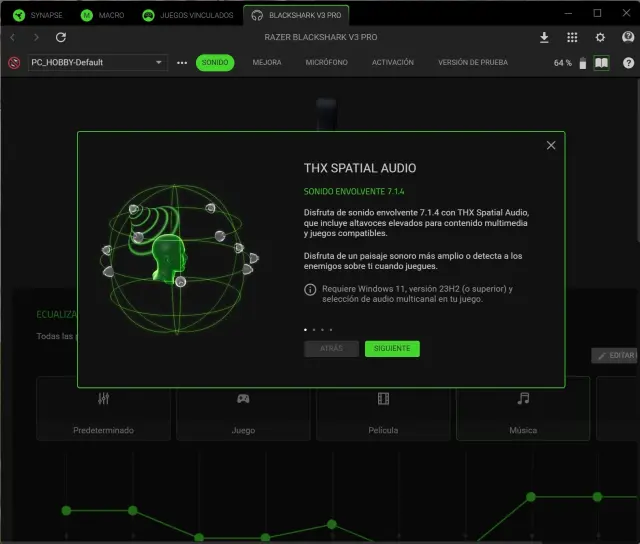The height and width of the screenshot is (544, 640).
Task: Open the Synapse tab
Action: click(x=37, y=15)
